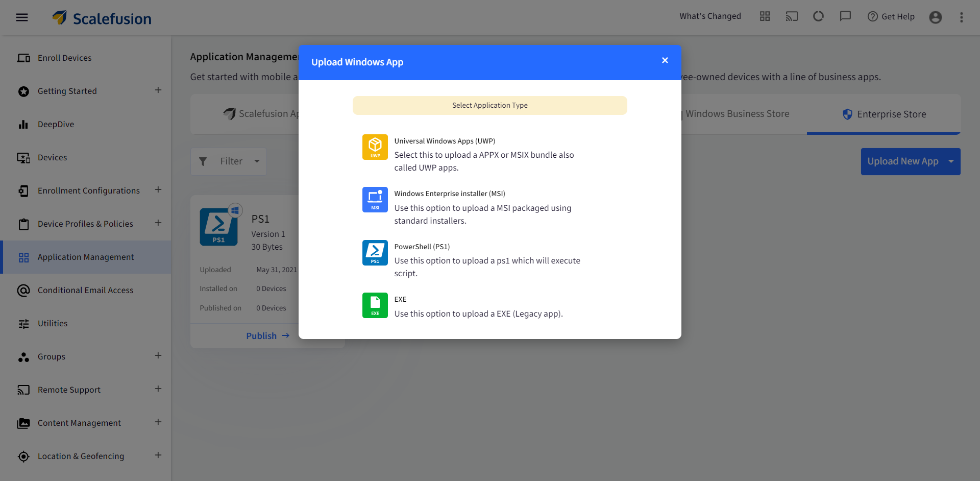Choose Universal Windows Apps (UWP) option

coord(445,141)
